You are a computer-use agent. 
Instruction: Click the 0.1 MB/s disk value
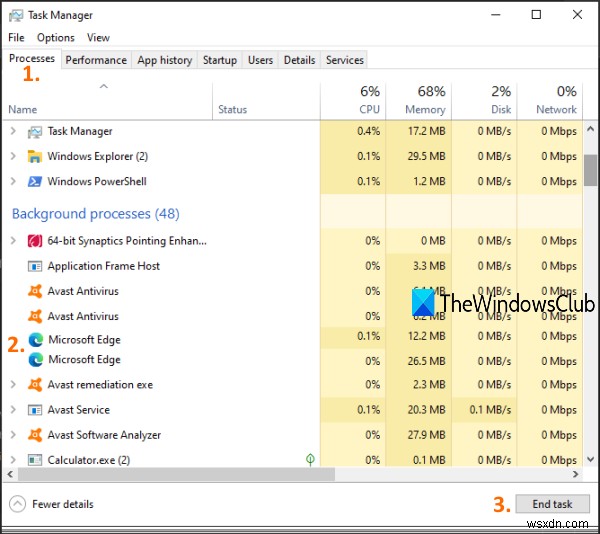[x=490, y=410]
